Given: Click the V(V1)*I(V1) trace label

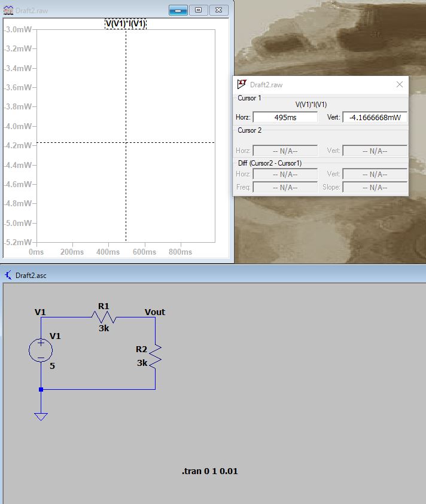Looking at the screenshot, I should click(126, 23).
